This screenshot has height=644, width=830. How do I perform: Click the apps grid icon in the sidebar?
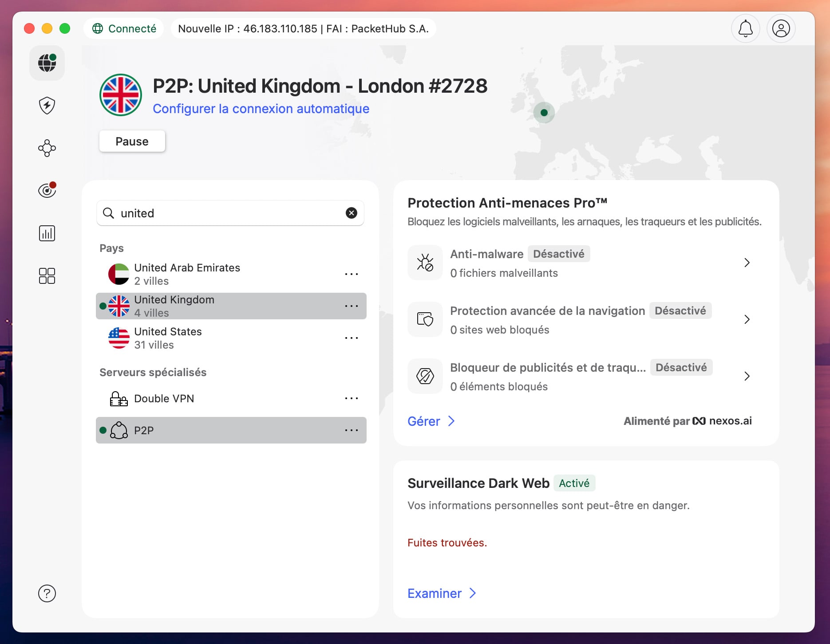point(47,276)
